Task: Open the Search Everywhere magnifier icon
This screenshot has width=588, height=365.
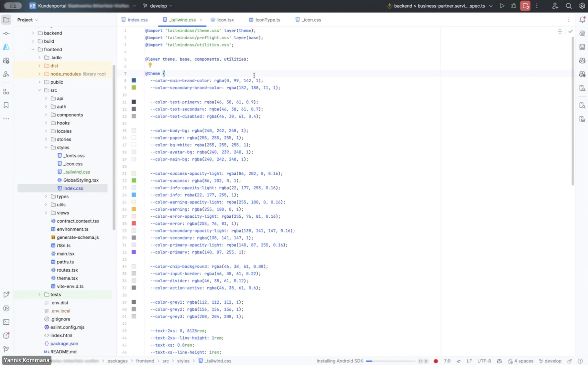Action: coord(568,6)
